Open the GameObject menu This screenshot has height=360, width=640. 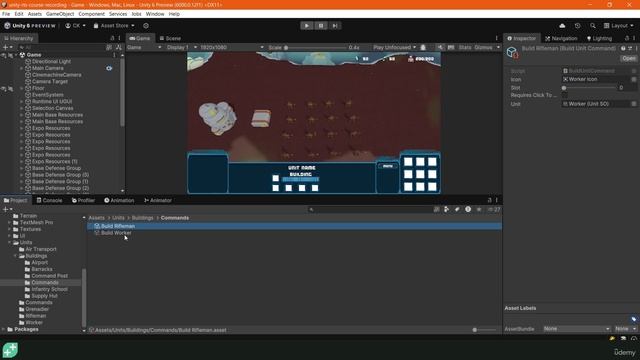tap(60, 14)
